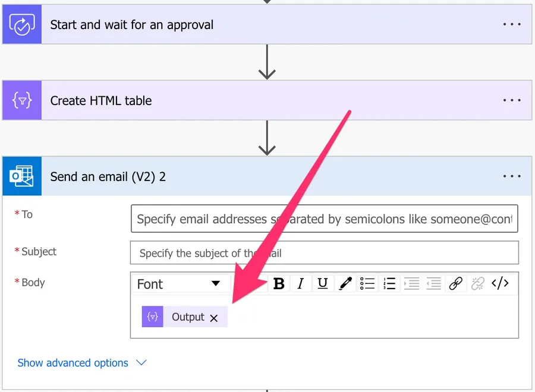Open the font color picker pen
This screenshot has width=535, height=392.
click(345, 284)
